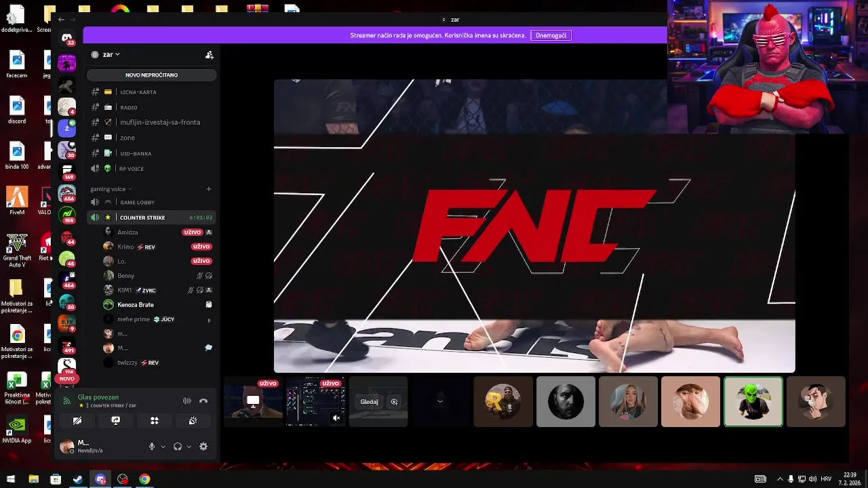Open microphone input options arrow
This screenshot has height=488, width=868.
[163, 447]
